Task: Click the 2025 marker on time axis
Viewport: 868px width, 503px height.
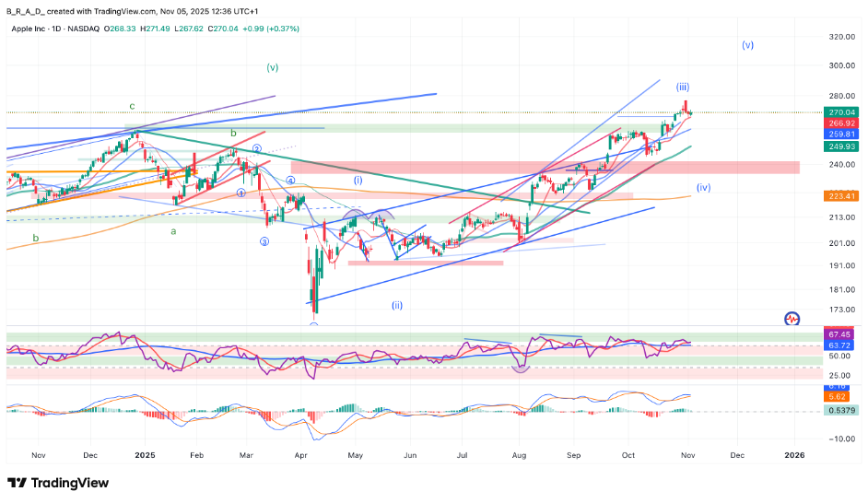Action: click(144, 455)
